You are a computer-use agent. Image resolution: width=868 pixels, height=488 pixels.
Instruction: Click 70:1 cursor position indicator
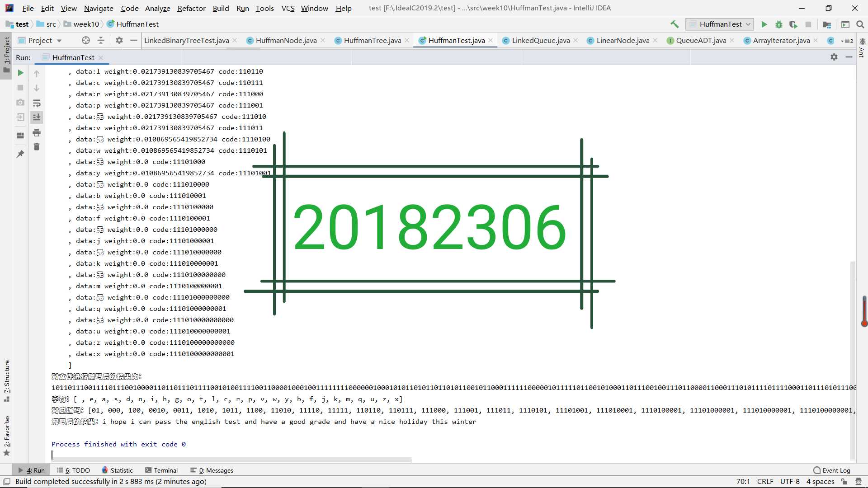pyautogui.click(x=743, y=482)
